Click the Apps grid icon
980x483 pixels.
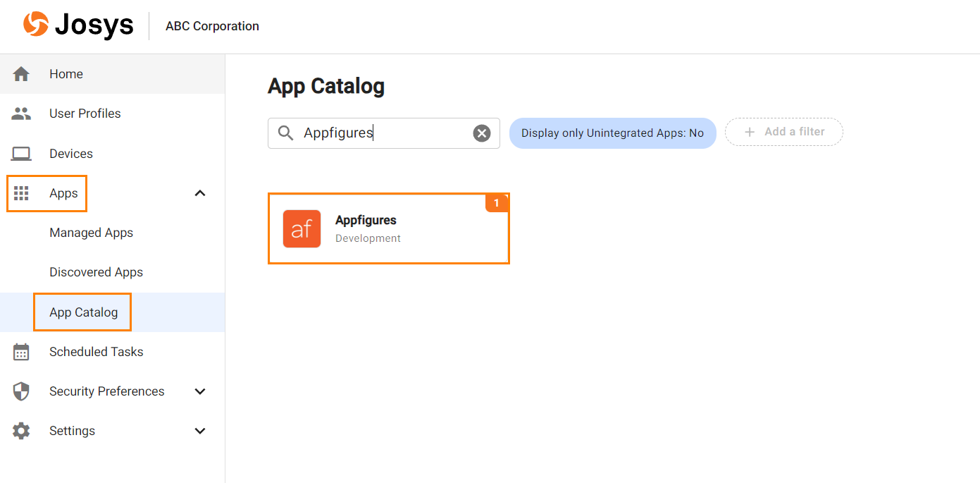[x=21, y=193]
